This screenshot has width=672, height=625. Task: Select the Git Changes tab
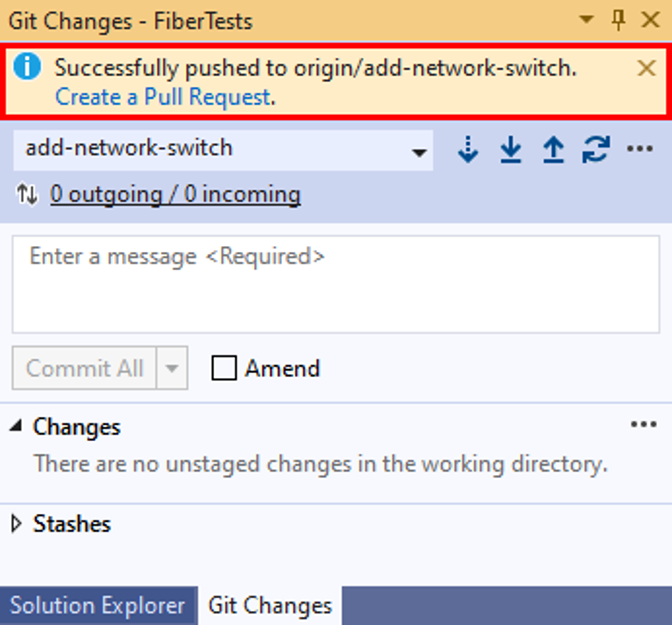pos(269,605)
